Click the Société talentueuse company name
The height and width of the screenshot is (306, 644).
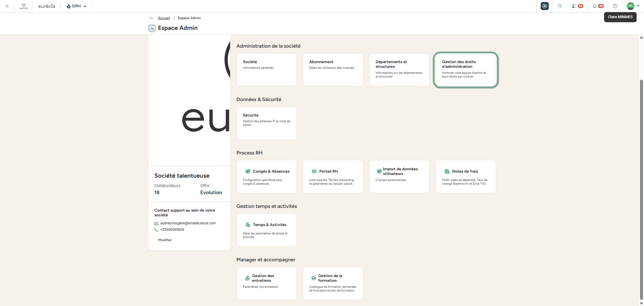[182, 176]
